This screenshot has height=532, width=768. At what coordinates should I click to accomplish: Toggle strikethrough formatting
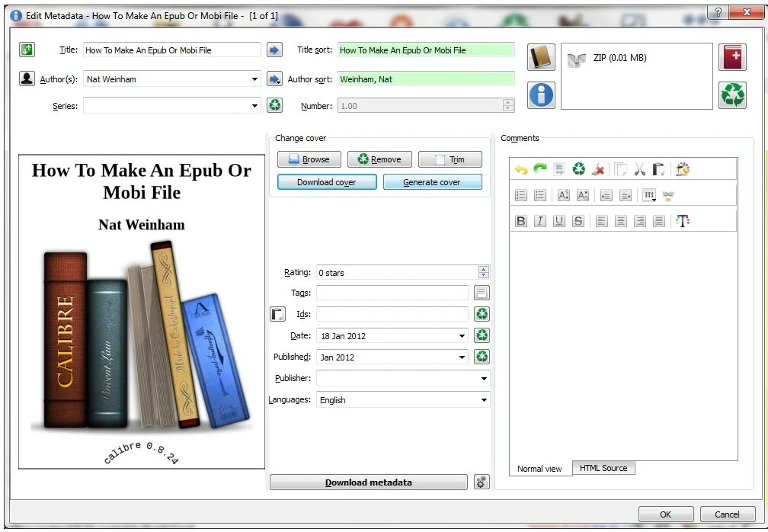pos(578,221)
